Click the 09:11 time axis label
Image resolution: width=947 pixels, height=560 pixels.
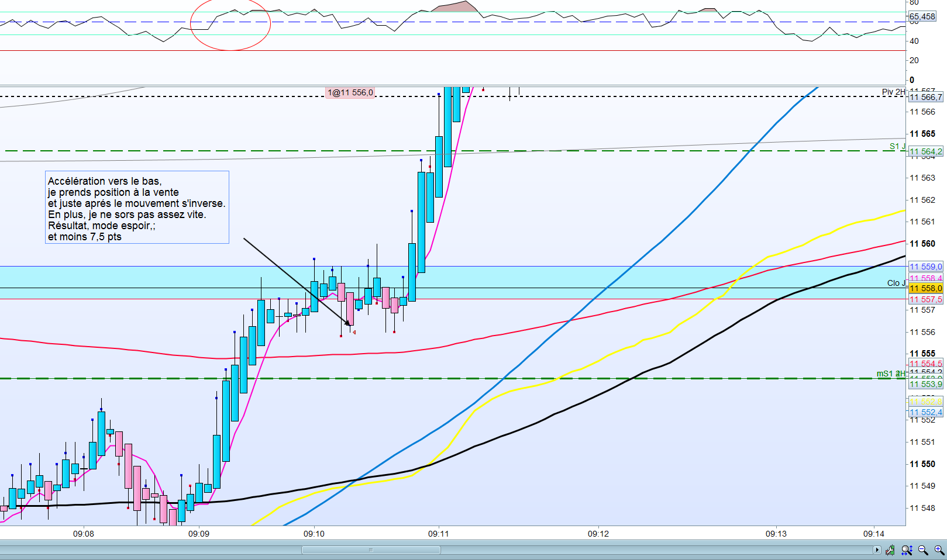pos(439,534)
